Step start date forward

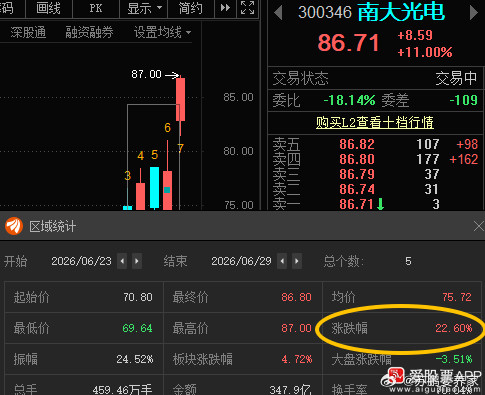137,261
